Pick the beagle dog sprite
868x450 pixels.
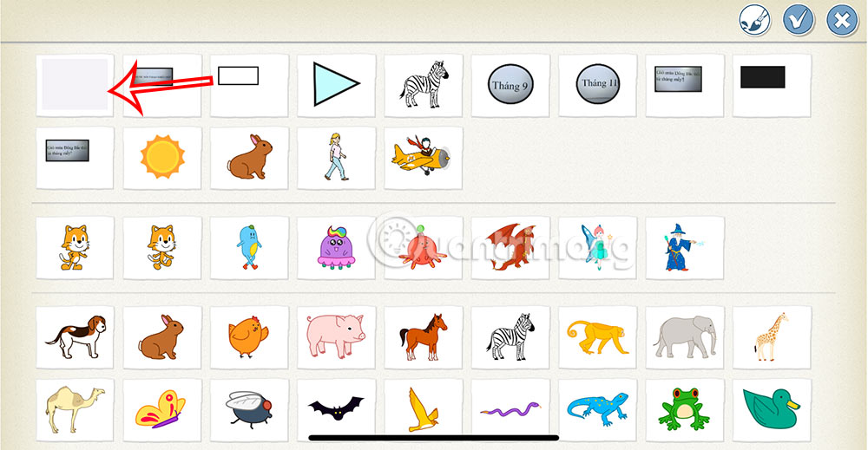76,337
